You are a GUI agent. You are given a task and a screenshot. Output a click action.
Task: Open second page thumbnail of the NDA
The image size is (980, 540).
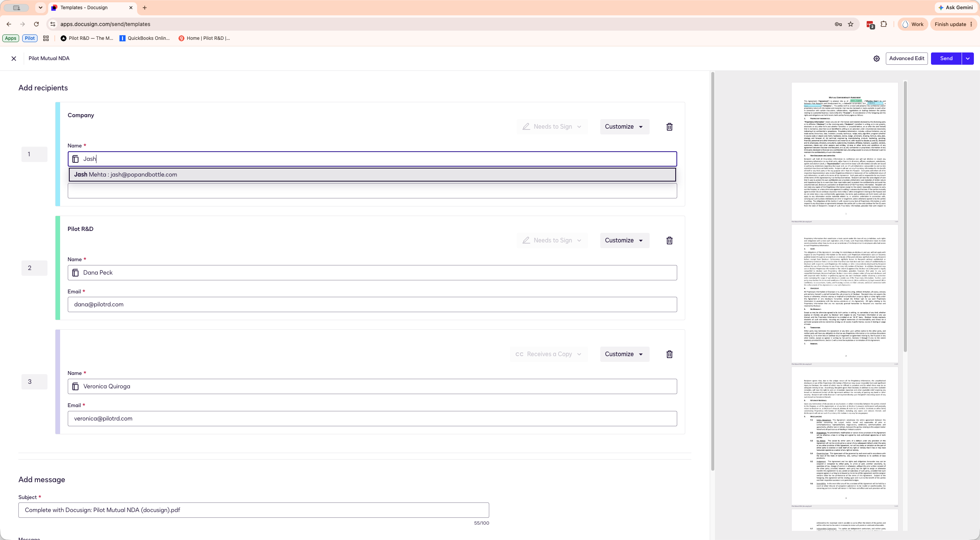844,294
